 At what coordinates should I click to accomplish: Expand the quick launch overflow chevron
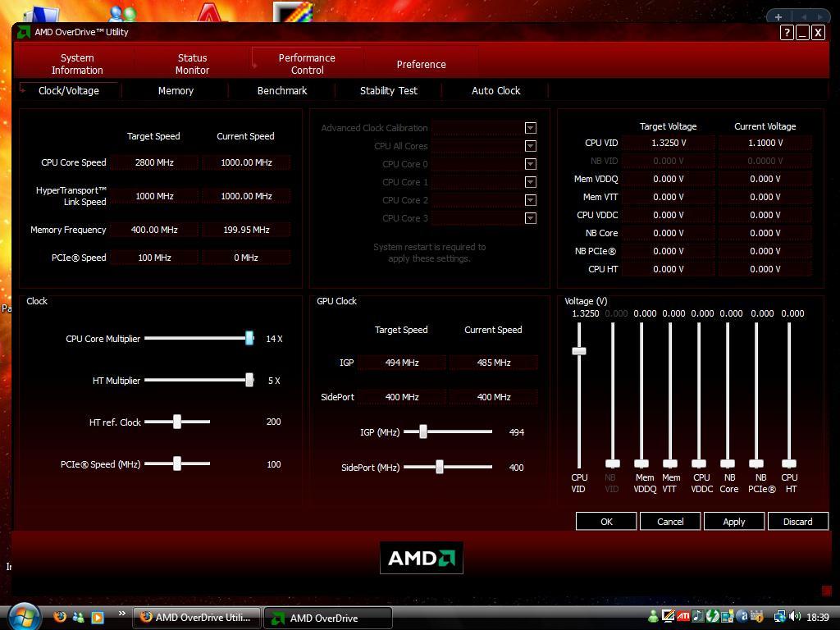(121, 614)
